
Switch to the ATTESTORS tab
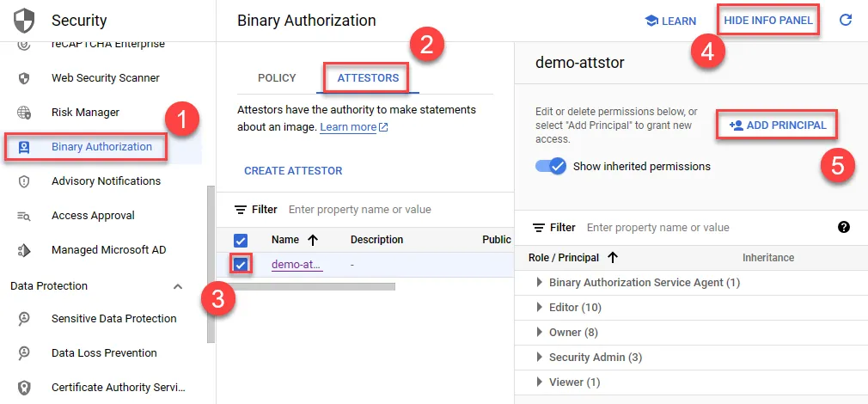[368, 78]
